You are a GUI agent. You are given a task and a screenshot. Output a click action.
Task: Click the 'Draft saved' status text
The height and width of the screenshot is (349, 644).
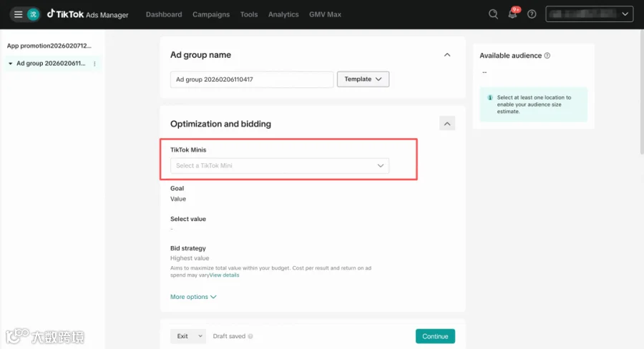click(229, 336)
